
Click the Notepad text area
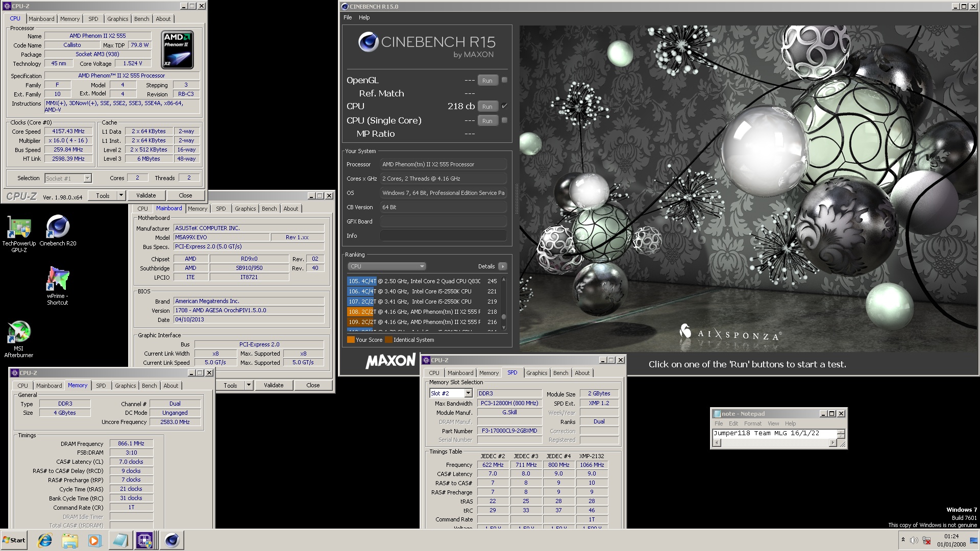(774, 434)
